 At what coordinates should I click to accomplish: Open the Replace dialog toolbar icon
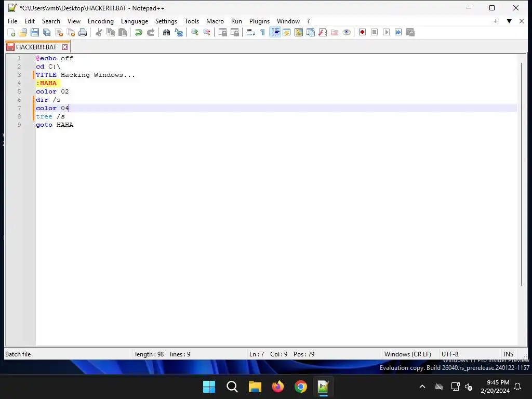click(x=179, y=32)
